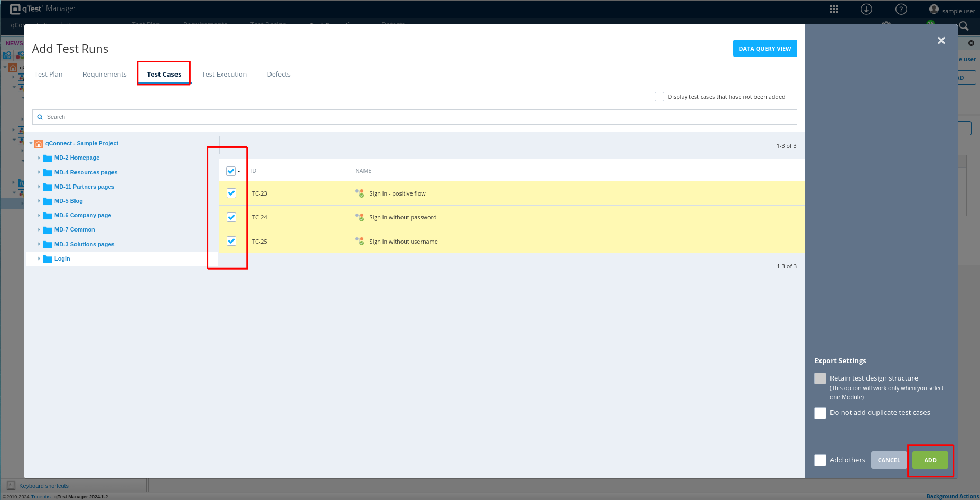Open the select-all checkbox dropdown arrow
The height and width of the screenshot is (500, 980).
coord(239,172)
